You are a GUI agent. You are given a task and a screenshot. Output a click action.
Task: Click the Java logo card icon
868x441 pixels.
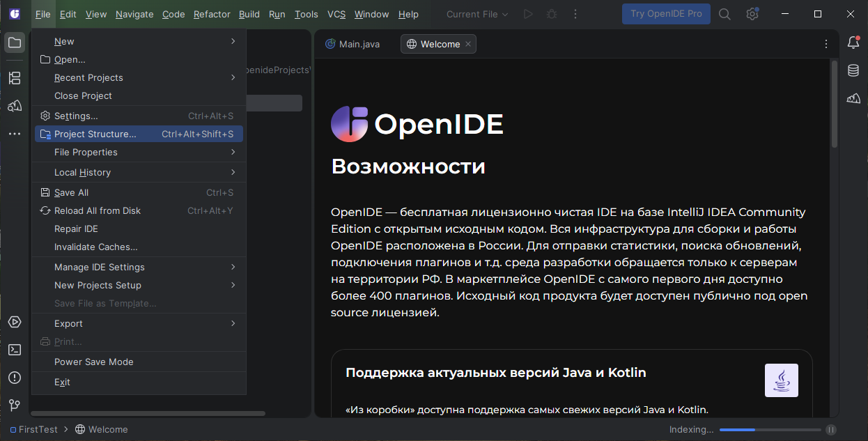point(782,380)
